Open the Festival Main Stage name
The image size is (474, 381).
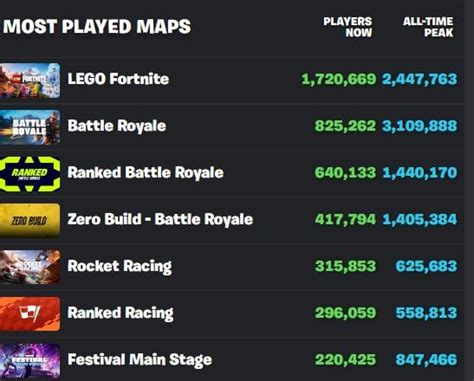pos(140,360)
